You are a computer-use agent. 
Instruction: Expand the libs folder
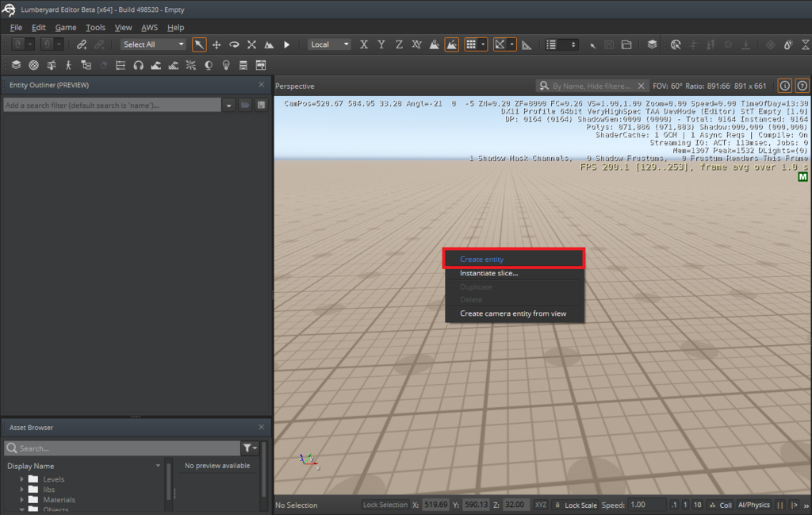tap(21, 490)
